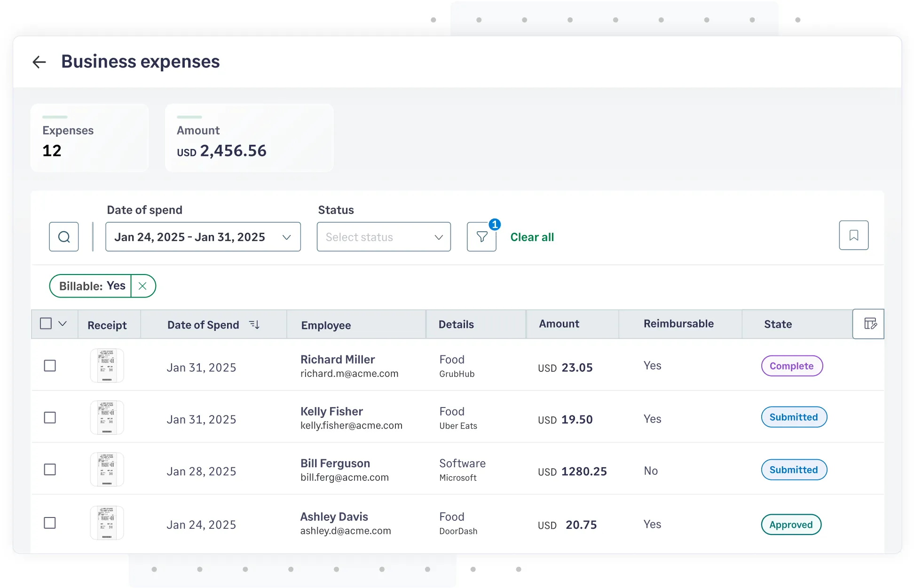914x588 pixels.
Task: Check Bill Ferguson's row checkbox
Action: [50, 469]
